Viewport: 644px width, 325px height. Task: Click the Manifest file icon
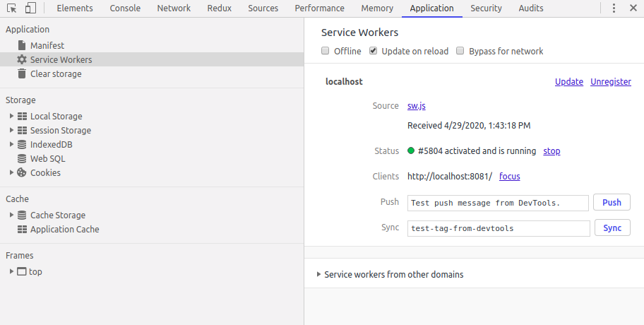pyautogui.click(x=22, y=45)
